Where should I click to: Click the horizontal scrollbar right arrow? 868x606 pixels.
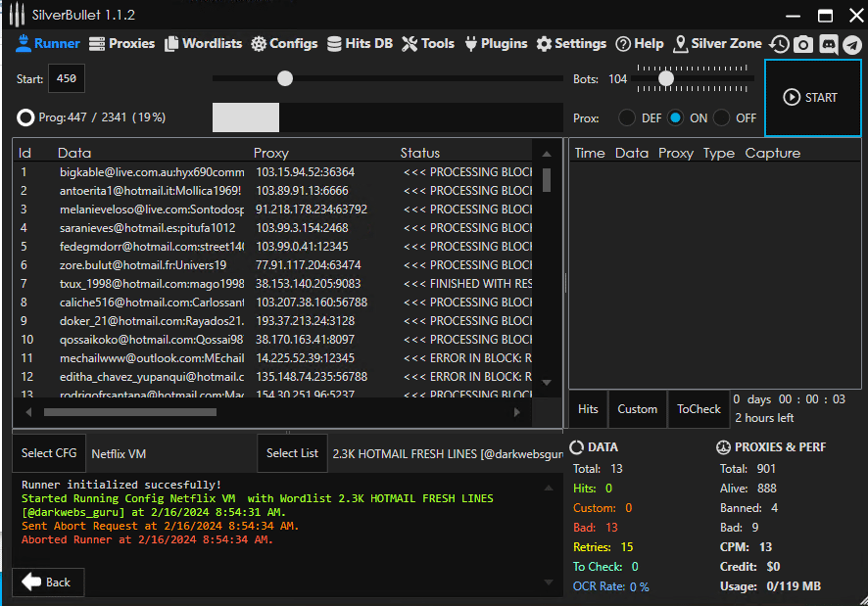click(x=518, y=413)
